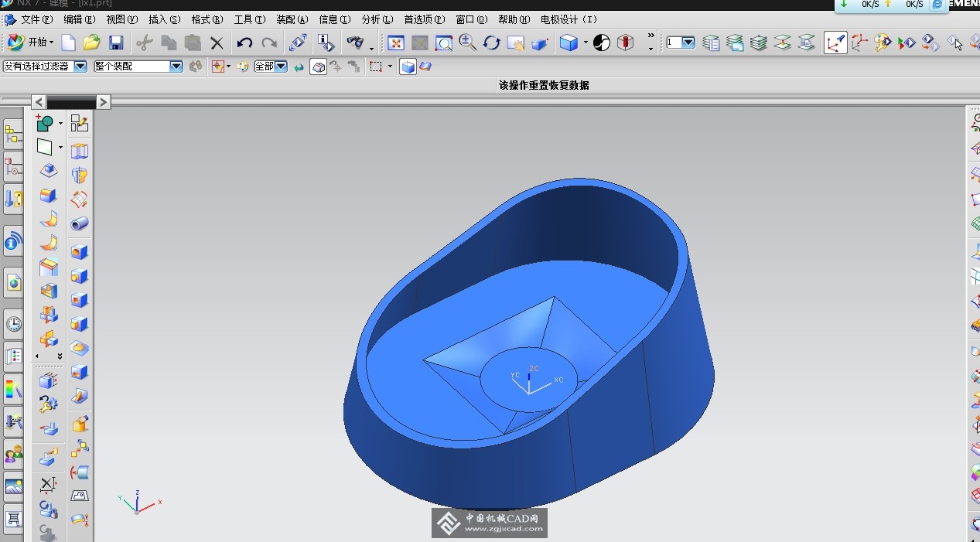Click the Redo arrow icon
This screenshot has height=542, width=980.
point(269,43)
